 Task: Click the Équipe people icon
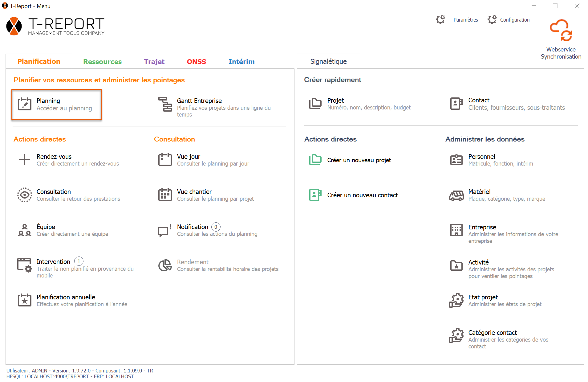click(x=24, y=230)
